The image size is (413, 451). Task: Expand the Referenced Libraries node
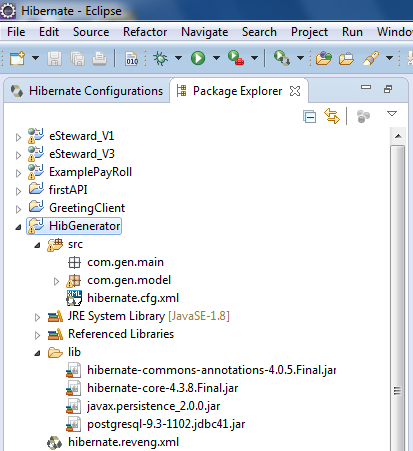pyautogui.click(x=37, y=335)
